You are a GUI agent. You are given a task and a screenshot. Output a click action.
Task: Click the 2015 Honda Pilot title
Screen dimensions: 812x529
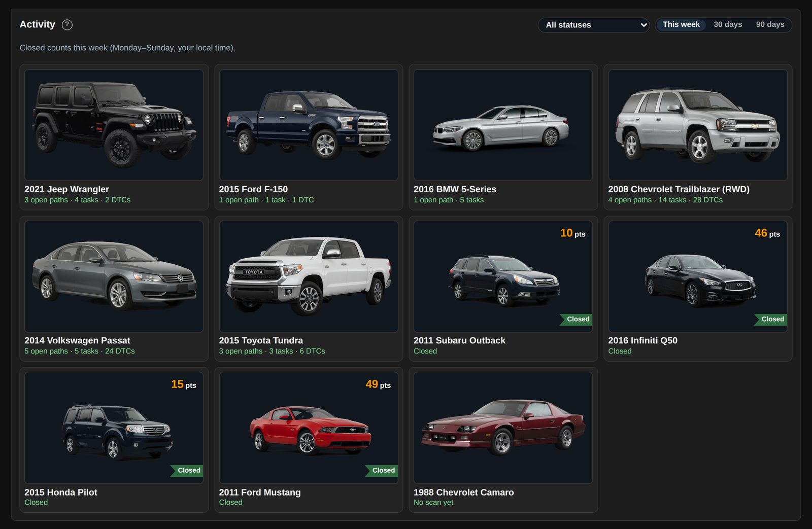coord(60,492)
